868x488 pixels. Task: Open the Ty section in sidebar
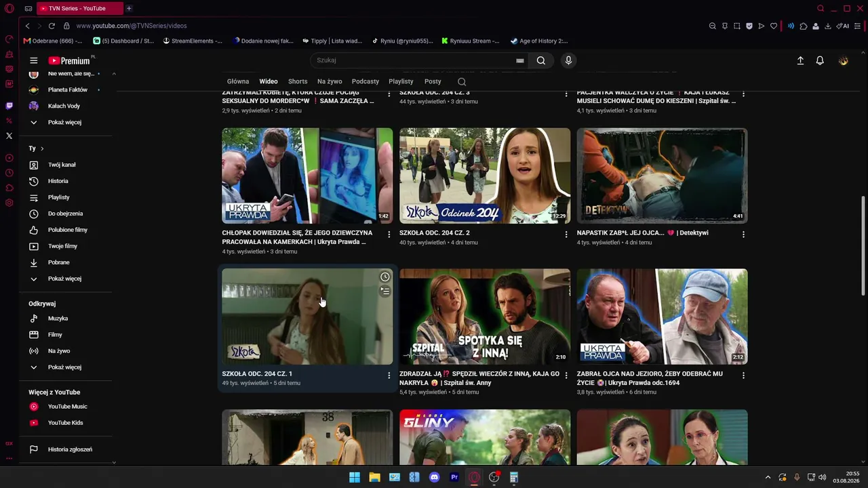click(36, 148)
